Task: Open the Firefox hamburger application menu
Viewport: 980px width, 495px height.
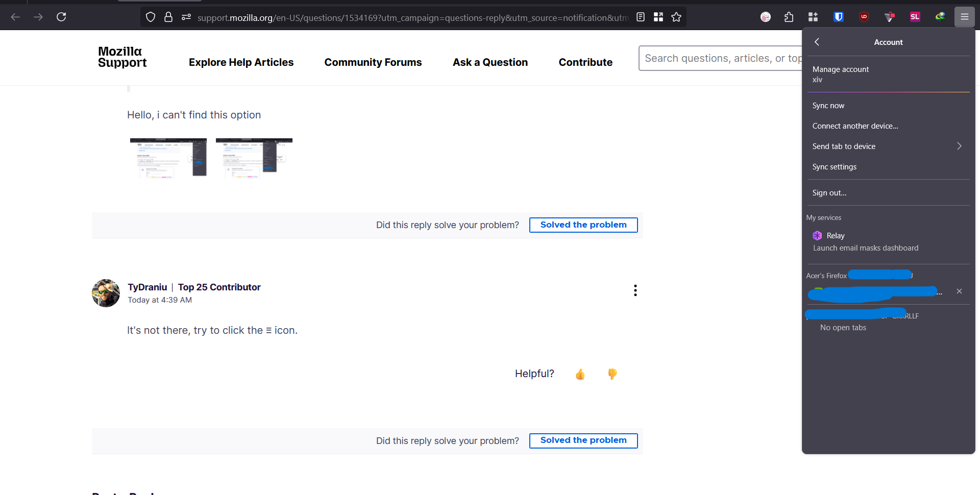Action: (965, 17)
